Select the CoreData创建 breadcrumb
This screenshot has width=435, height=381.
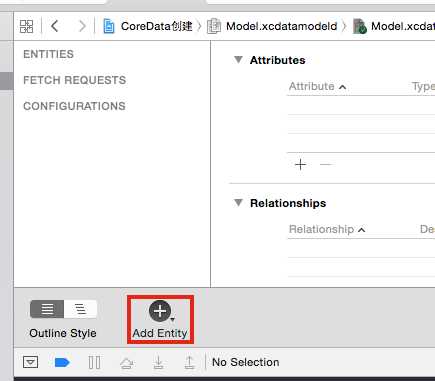(x=156, y=26)
